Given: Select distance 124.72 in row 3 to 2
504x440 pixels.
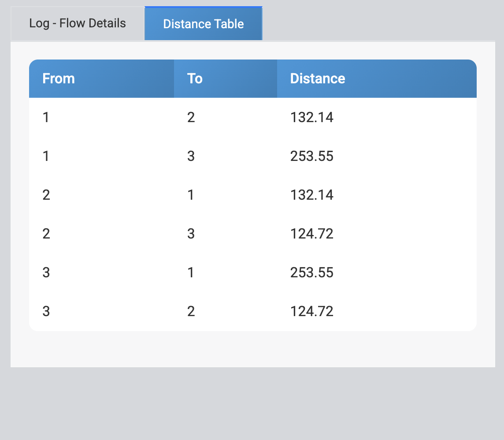Looking at the screenshot, I should tap(312, 311).
